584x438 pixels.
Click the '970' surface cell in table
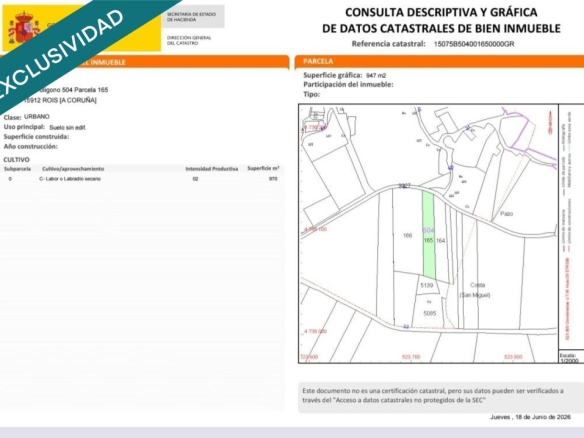pos(273,179)
